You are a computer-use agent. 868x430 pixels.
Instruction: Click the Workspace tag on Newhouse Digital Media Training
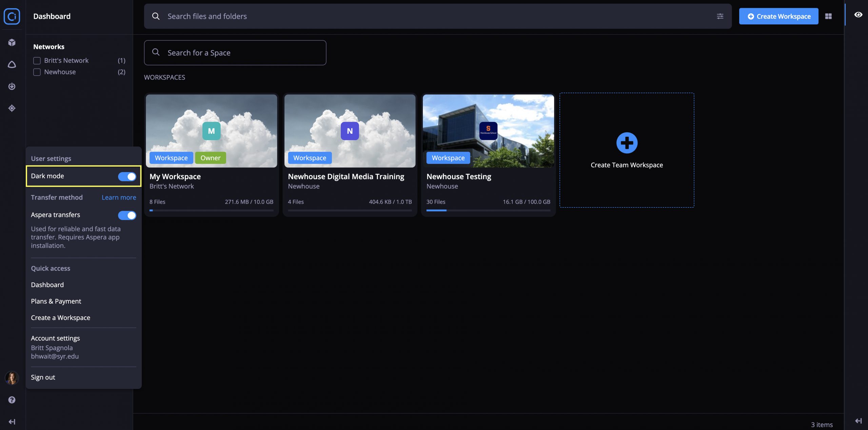(310, 158)
